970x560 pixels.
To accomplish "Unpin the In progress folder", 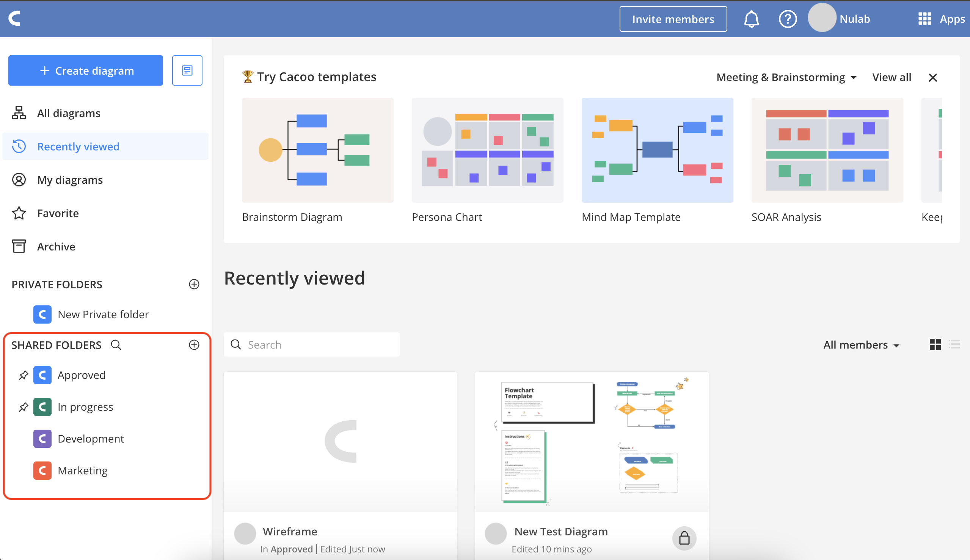I will [x=24, y=407].
